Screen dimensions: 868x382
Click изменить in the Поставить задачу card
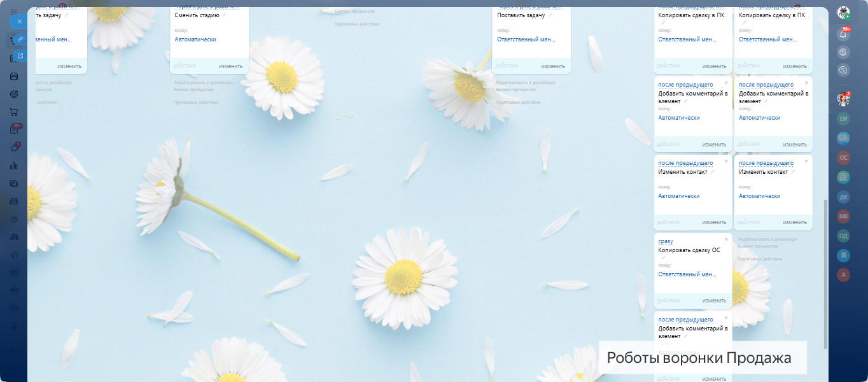point(553,66)
